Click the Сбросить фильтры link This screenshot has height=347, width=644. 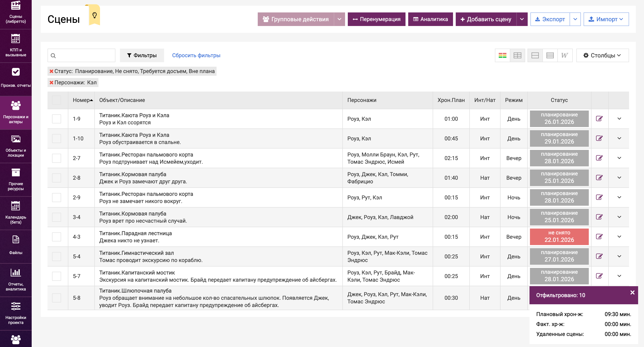(x=196, y=55)
